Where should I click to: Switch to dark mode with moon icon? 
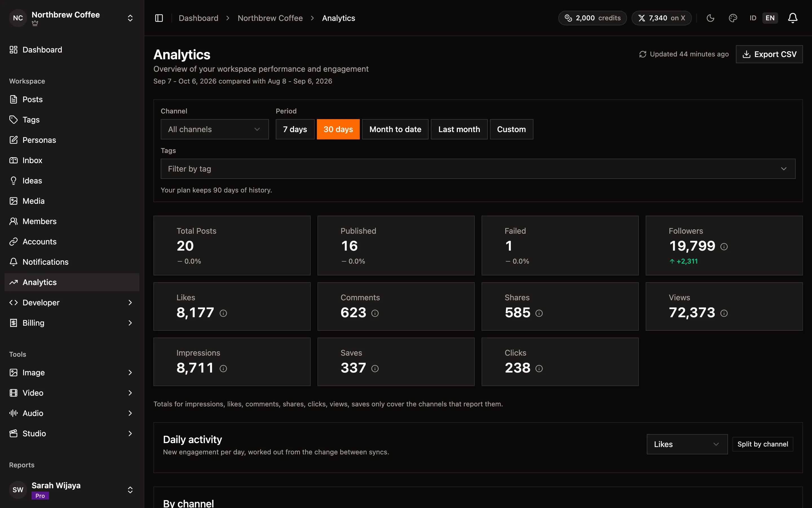coord(710,18)
